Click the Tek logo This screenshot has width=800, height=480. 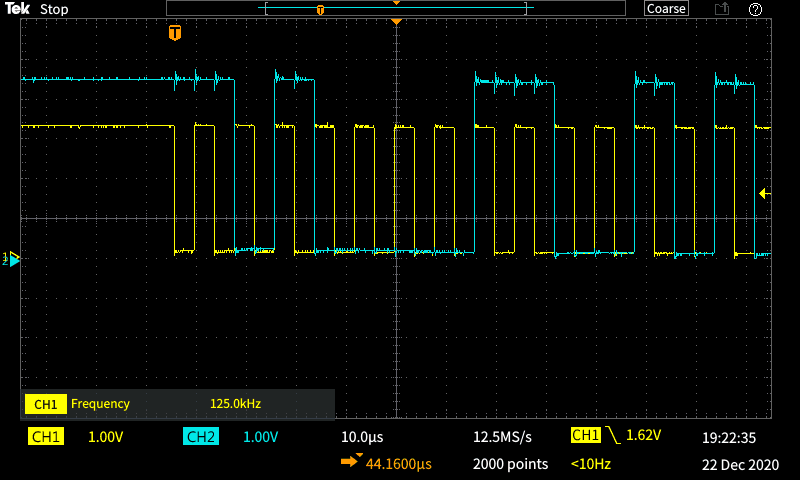tap(17, 9)
